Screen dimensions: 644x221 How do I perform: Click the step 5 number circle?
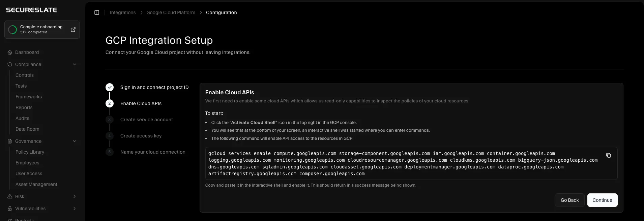pos(110,152)
